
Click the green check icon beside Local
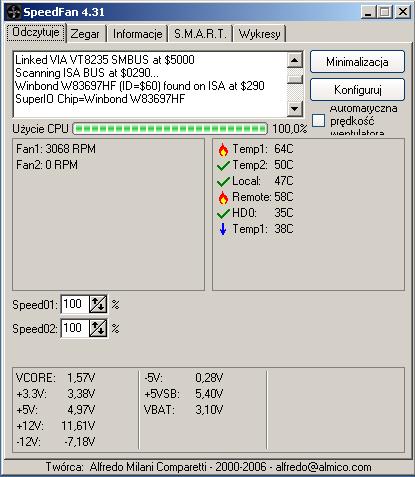pyautogui.click(x=223, y=181)
